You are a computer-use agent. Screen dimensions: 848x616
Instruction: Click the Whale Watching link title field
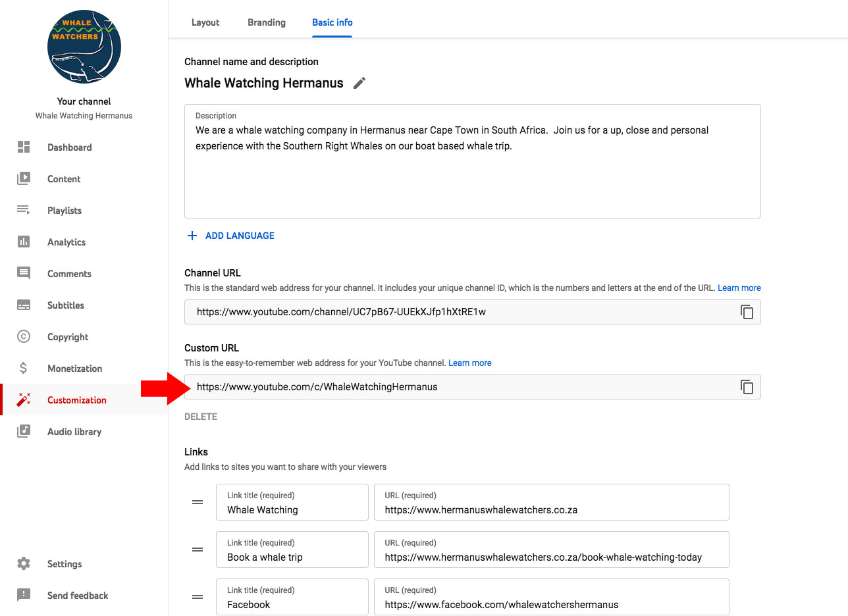292,502
